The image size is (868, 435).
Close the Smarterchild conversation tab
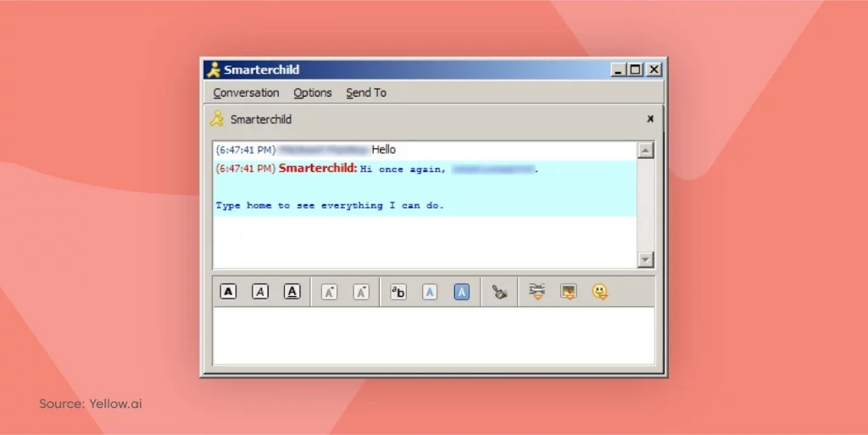650,119
